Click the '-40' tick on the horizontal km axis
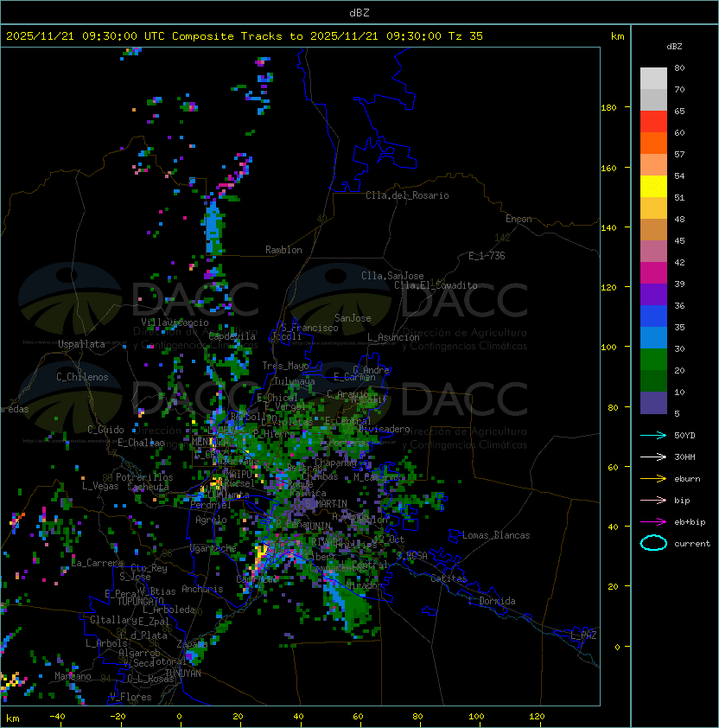The width and height of the screenshot is (719, 728). (57, 717)
